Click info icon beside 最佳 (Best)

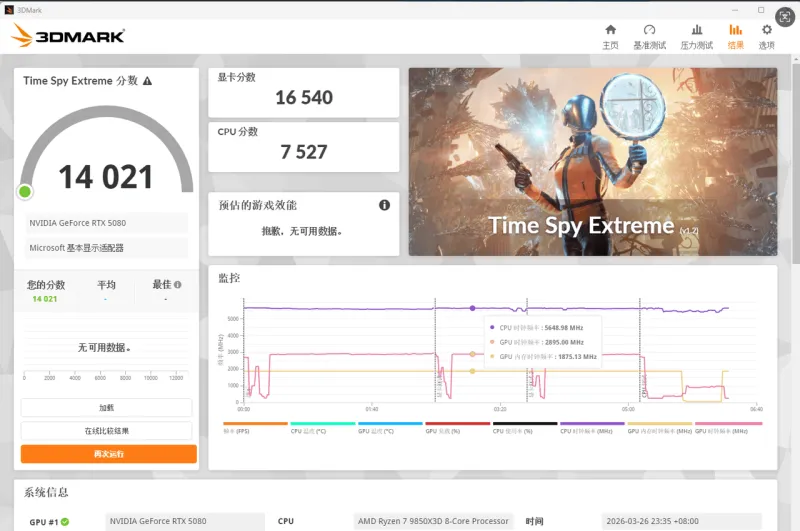tap(178, 285)
